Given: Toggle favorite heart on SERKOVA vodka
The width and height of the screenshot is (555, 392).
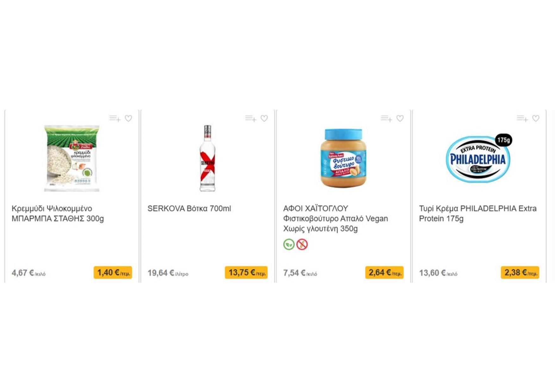Looking at the screenshot, I should point(264,118).
